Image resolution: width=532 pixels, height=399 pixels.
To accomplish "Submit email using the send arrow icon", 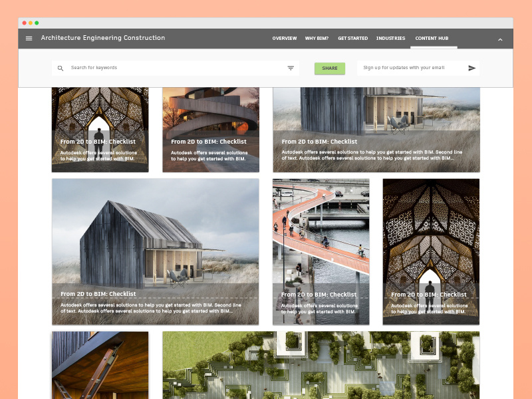I will [472, 68].
